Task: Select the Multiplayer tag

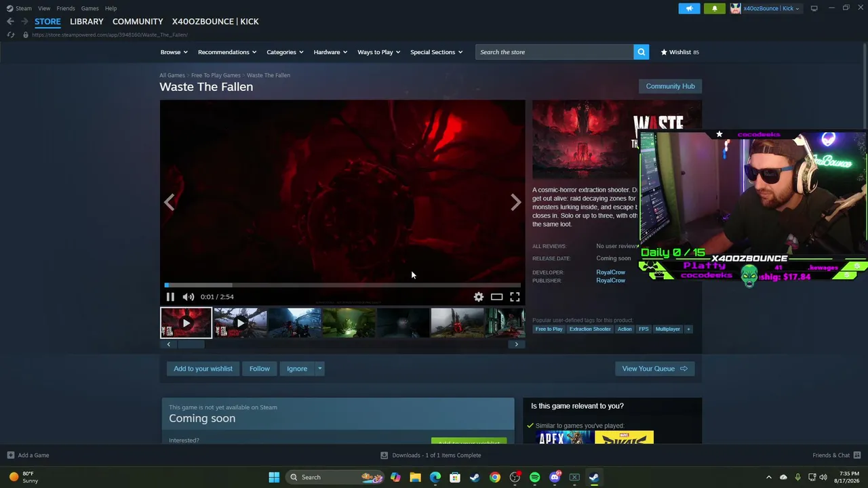Action: (x=667, y=329)
